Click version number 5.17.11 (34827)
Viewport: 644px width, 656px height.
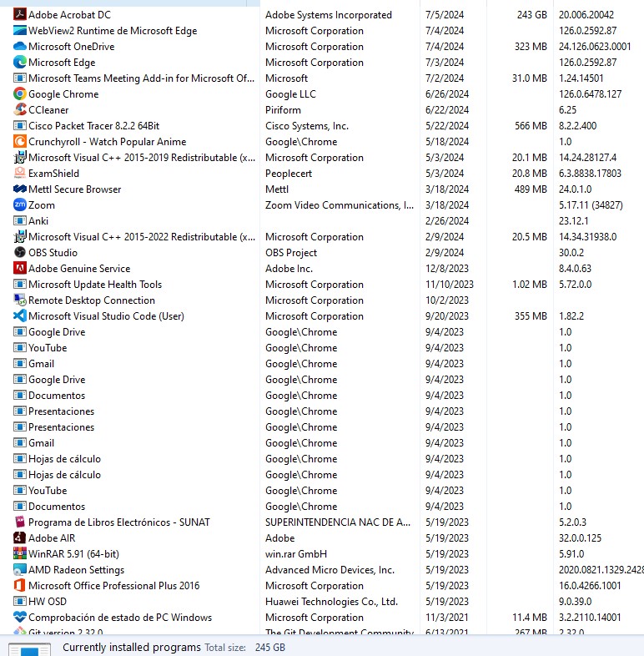[591, 205]
